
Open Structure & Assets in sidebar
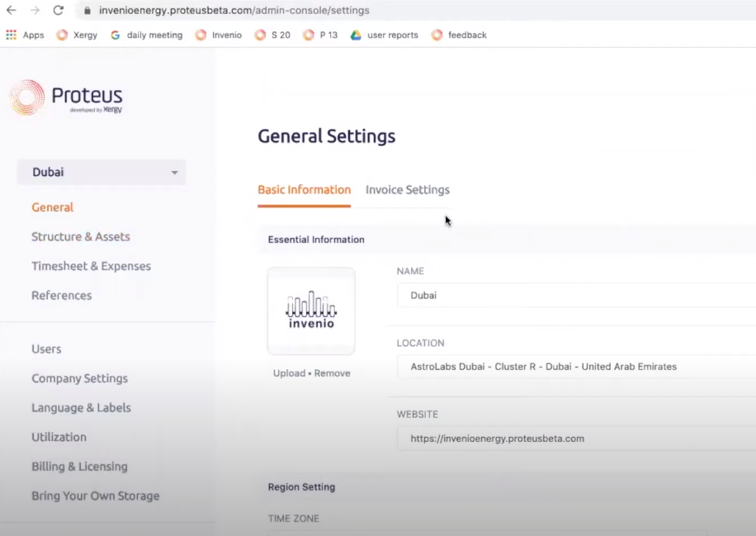(x=81, y=236)
